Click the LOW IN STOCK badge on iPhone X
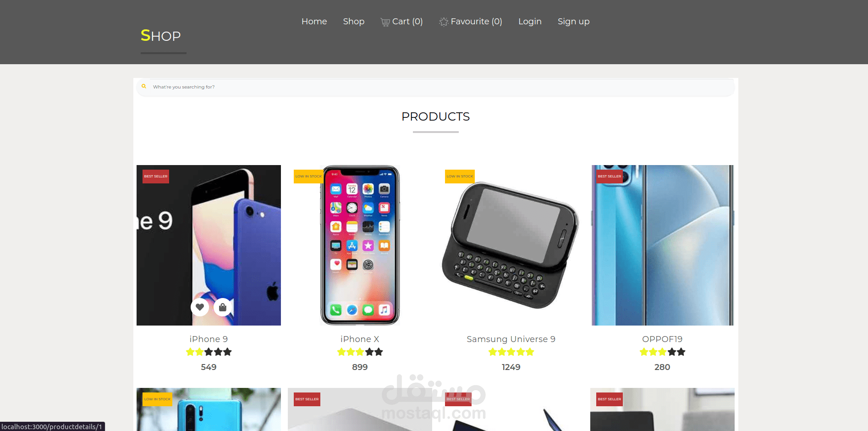 point(308,177)
